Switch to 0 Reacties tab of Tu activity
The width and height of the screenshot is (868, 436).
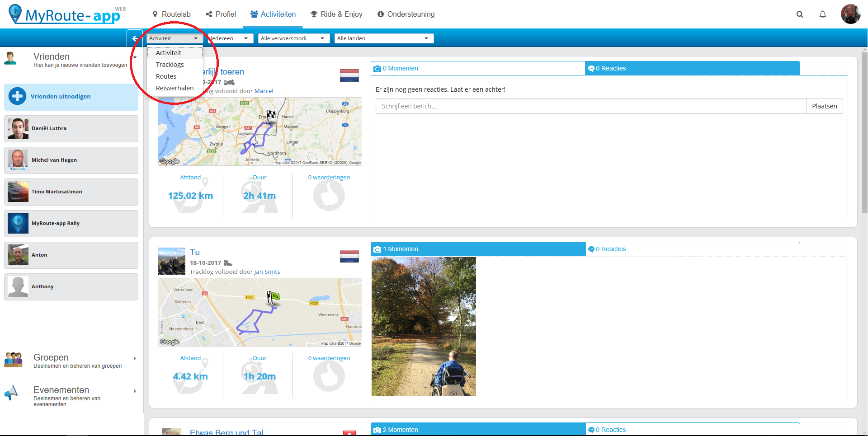tap(693, 249)
